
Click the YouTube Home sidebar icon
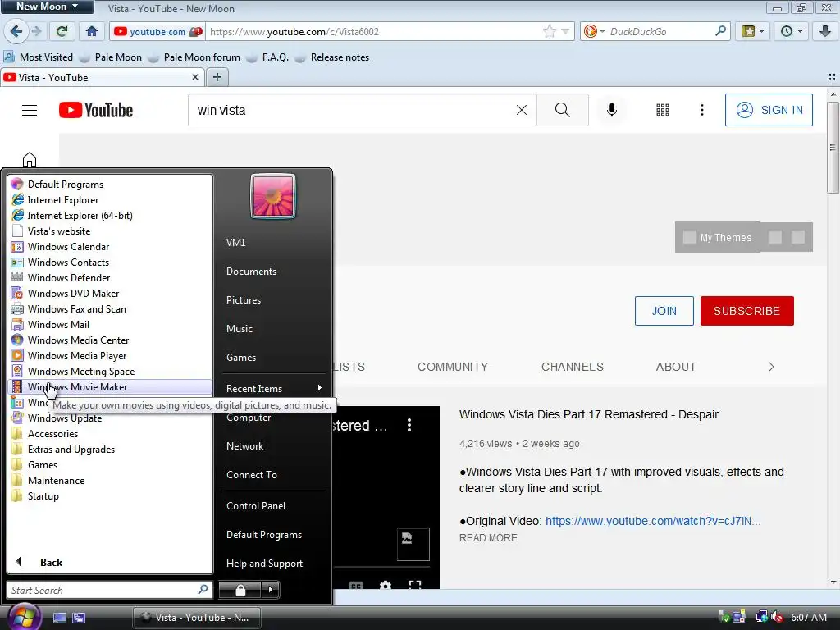(30, 159)
